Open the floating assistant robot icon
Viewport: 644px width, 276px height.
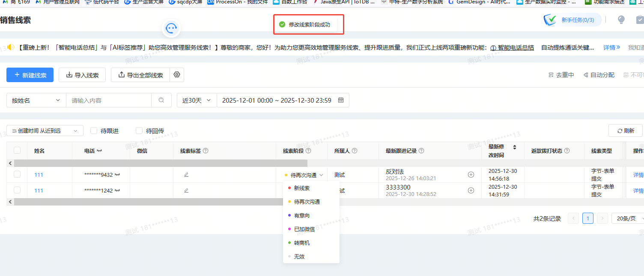click(x=171, y=29)
